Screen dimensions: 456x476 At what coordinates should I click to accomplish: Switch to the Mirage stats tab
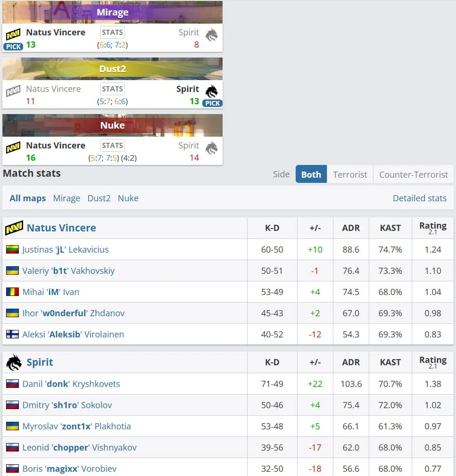66,198
